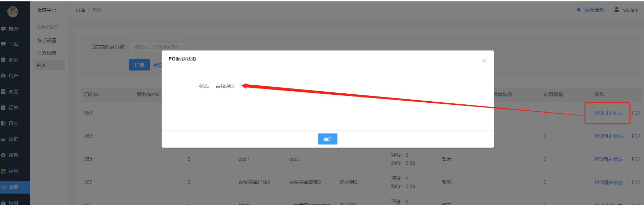This screenshot has width=644, height=205.
Task: Click the 门店或商家名称 search input field
Action: coord(156,47)
